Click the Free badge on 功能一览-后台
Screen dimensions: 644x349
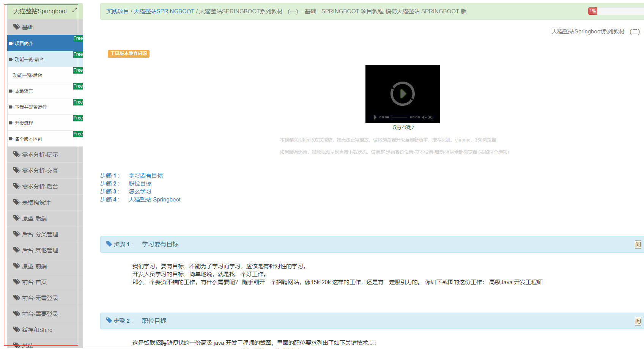pyautogui.click(x=78, y=70)
